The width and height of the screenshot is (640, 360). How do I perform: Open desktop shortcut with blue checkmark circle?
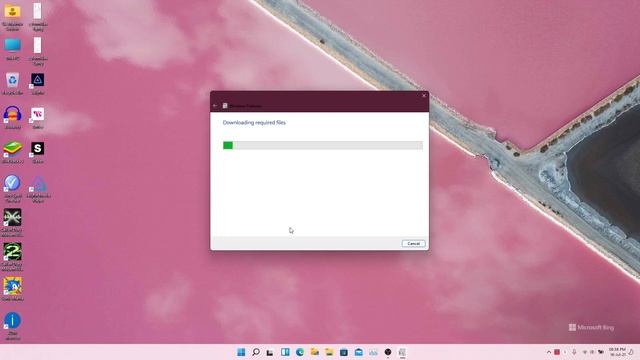[12, 189]
